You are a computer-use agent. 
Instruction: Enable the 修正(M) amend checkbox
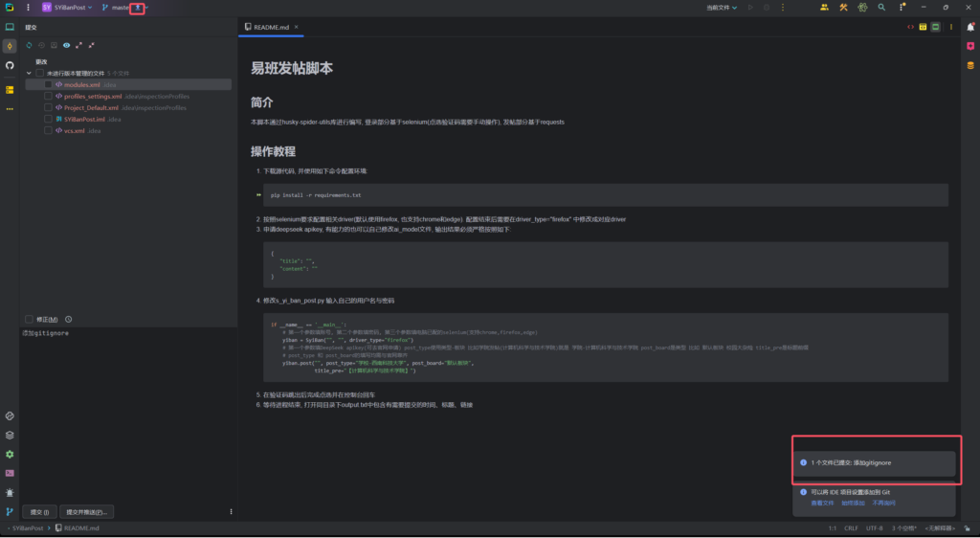29,319
